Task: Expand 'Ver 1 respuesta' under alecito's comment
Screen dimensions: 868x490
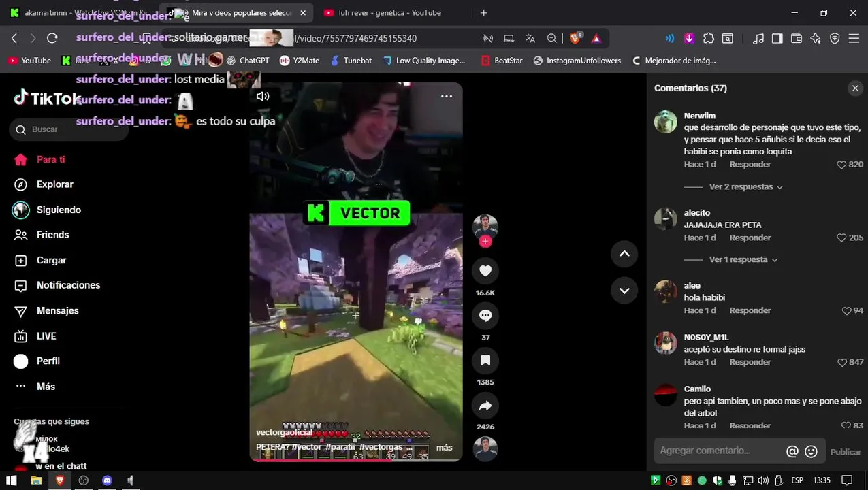Action: pyautogui.click(x=743, y=259)
